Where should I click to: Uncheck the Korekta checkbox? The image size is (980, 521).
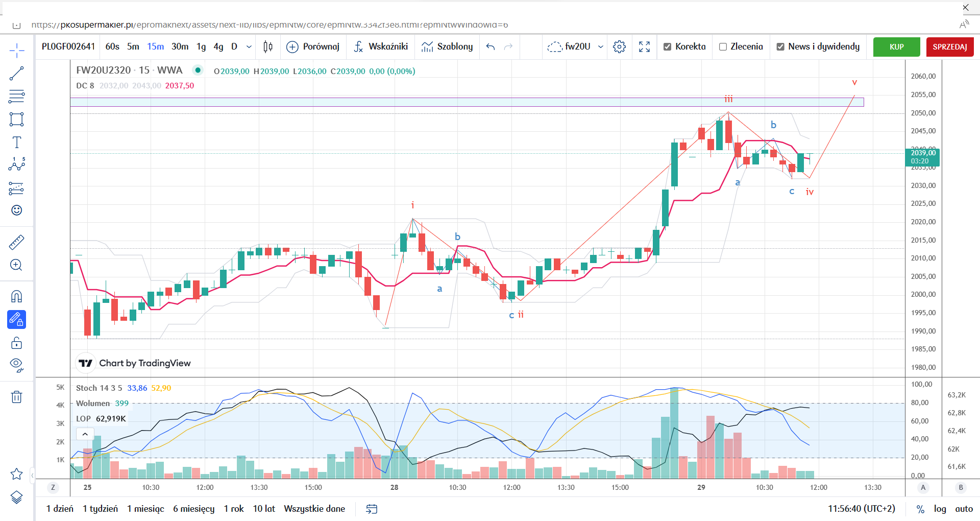click(667, 47)
